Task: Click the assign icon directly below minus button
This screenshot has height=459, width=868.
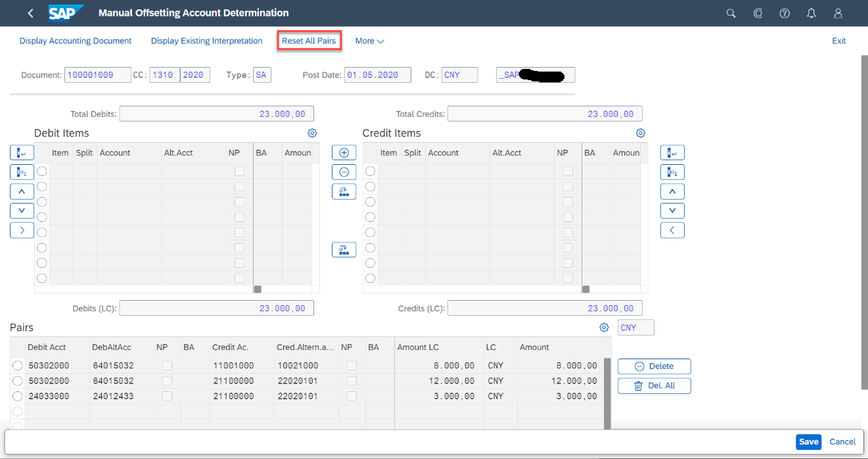Action: [x=344, y=192]
